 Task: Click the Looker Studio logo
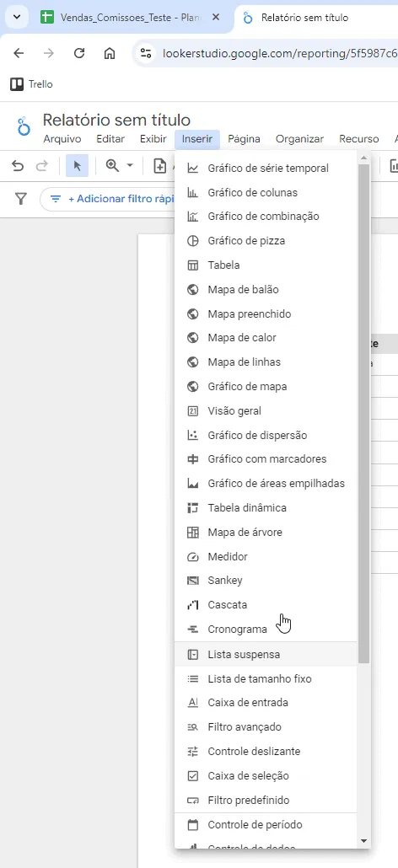click(24, 126)
